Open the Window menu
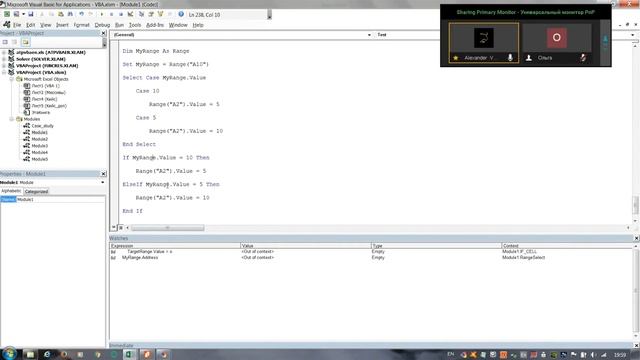 178,25
